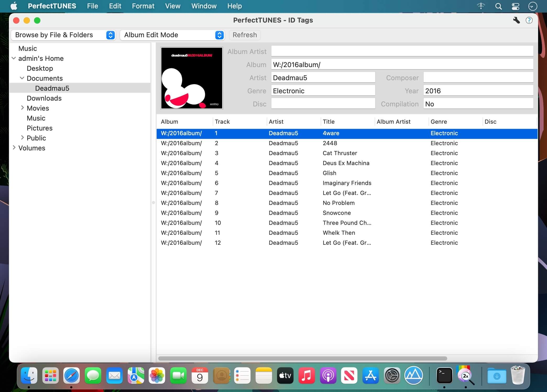This screenshot has width=547, height=392.
Task: Select the Snowcone track row
Action: [347, 213]
